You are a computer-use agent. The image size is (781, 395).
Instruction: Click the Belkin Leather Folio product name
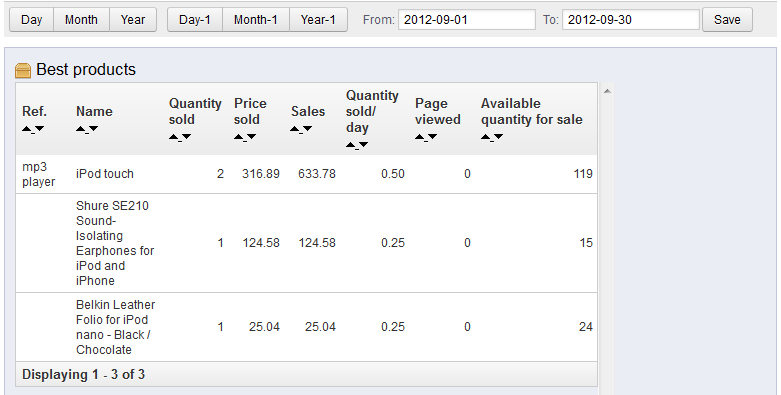115,327
